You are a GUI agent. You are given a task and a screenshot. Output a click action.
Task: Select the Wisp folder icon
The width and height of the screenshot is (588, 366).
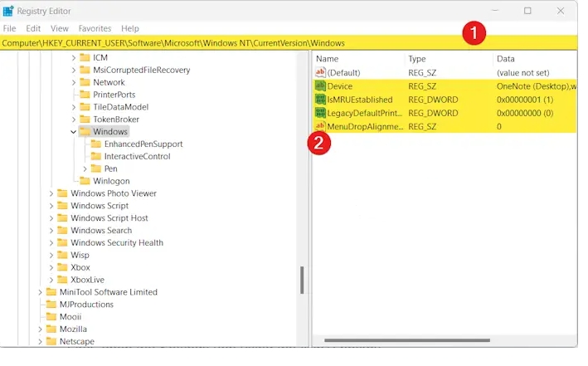(63, 256)
